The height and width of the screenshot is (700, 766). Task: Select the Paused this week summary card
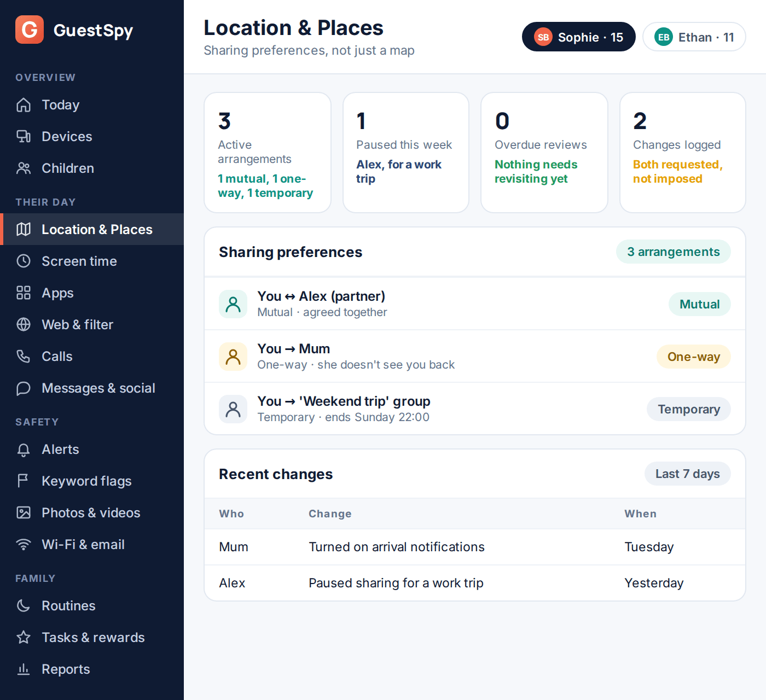pos(406,153)
